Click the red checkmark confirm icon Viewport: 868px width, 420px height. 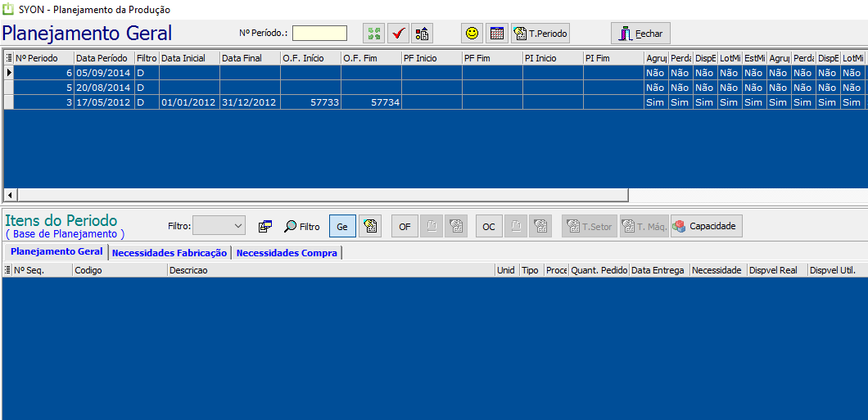click(x=398, y=34)
